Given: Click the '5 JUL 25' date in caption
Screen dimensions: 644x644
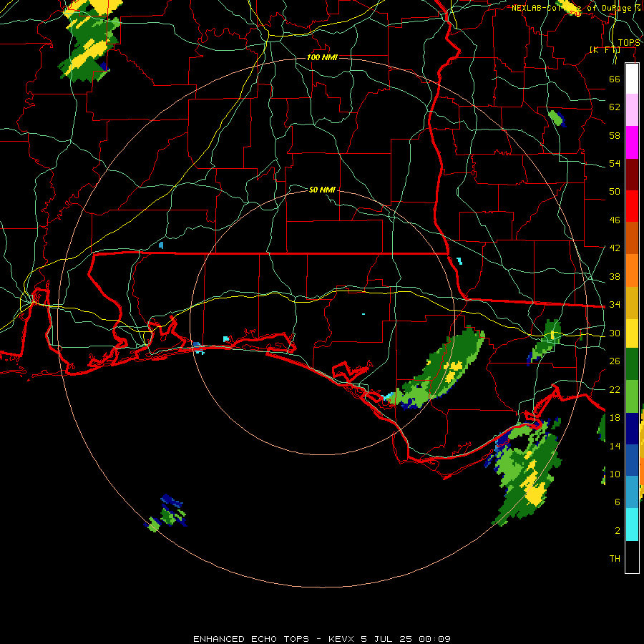Looking at the screenshot, I should click(x=388, y=639).
